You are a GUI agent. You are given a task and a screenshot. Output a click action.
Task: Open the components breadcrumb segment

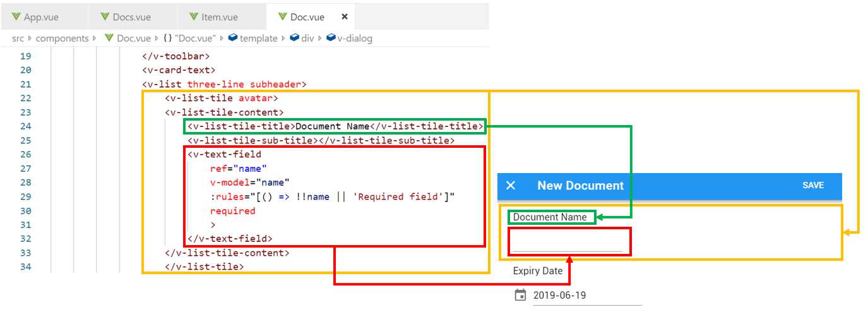coord(62,39)
